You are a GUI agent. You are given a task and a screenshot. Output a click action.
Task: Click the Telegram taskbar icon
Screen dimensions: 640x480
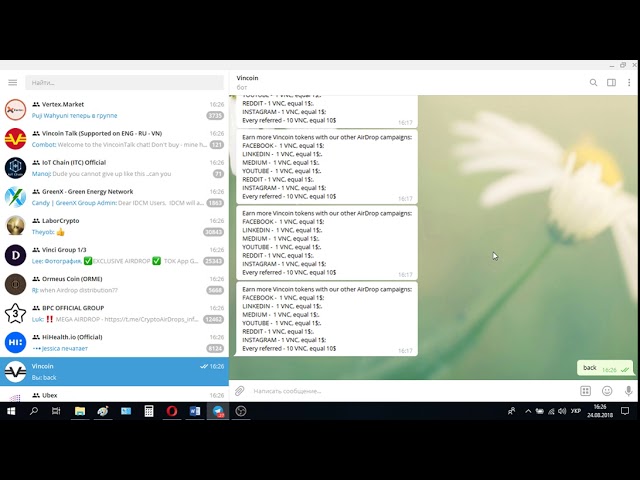(x=218, y=411)
